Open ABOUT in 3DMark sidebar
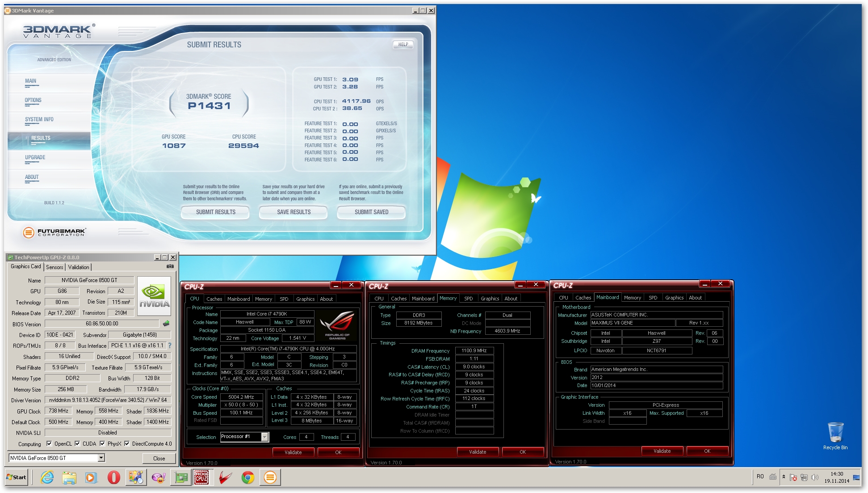The image size is (868, 493). 32,177
